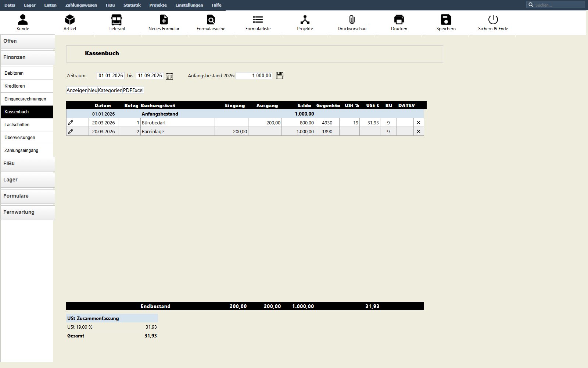This screenshot has width=588, height=368.
Task: Click the Zeitraum end date field
Action: click(x=150, y=75)
